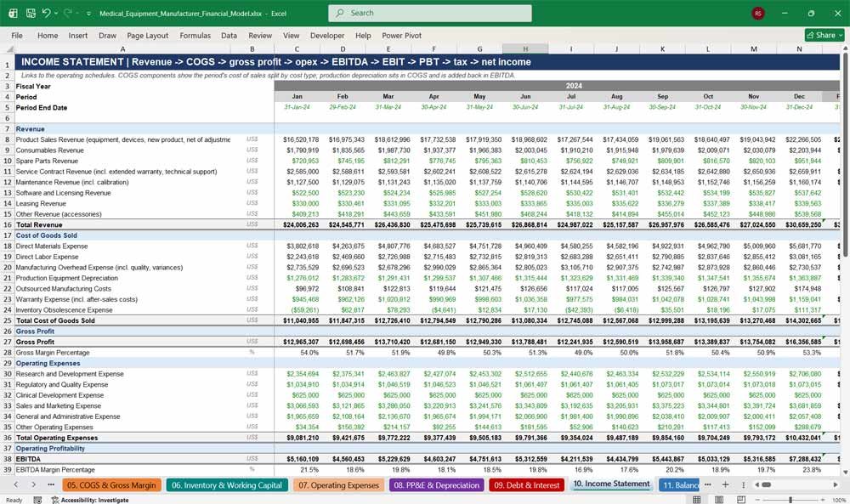The height and width of the screenshot is (504, 850).
Task: Open the Page Layout tab
Action: coord(147,35)
